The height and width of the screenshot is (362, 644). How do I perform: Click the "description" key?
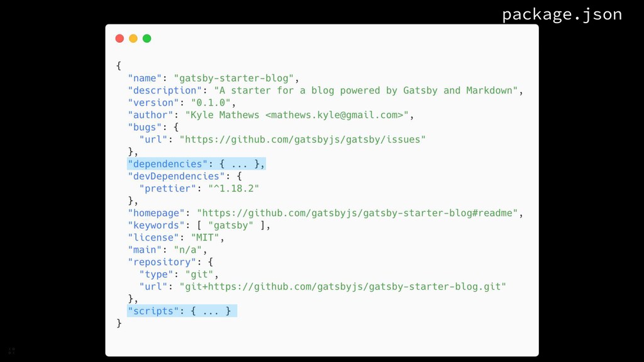tap(165, 90)
